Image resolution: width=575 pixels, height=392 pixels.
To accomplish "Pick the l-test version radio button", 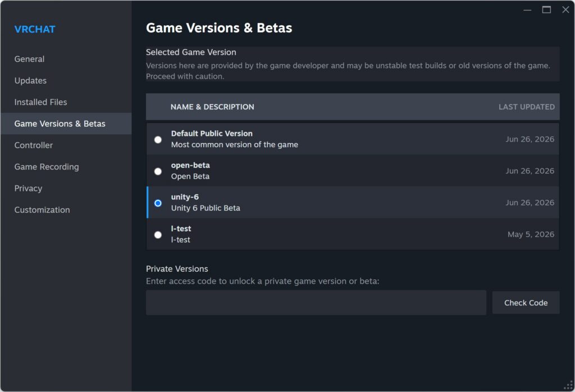I will tap(158, 235).
